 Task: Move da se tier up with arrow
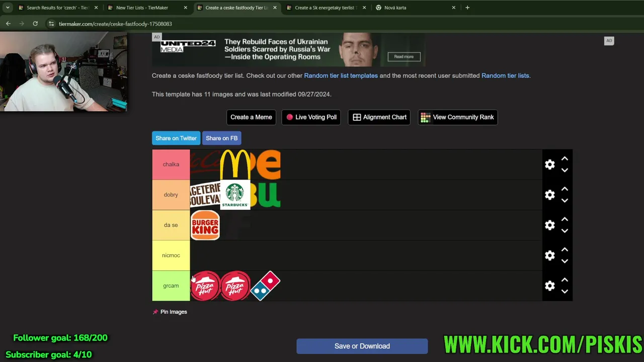[x=565, y=219]
